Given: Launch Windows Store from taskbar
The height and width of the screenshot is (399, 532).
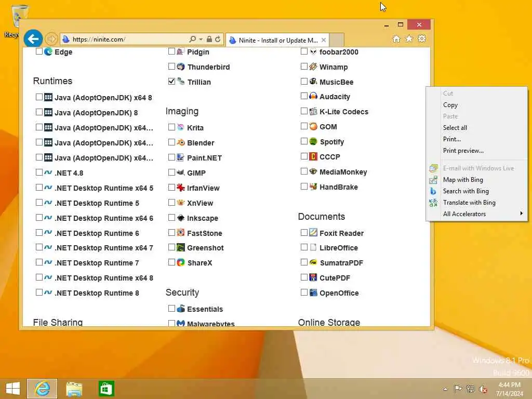Looking at the screenshot, I should (106, 389).
